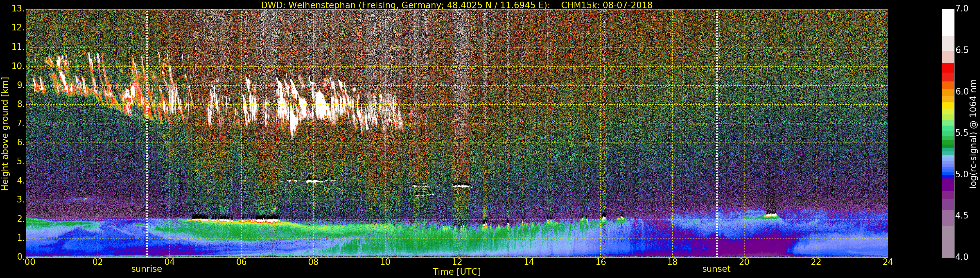Select the colorbar value "5.5"
This screenshot has width=980, height=278.
tap(962, 133)
